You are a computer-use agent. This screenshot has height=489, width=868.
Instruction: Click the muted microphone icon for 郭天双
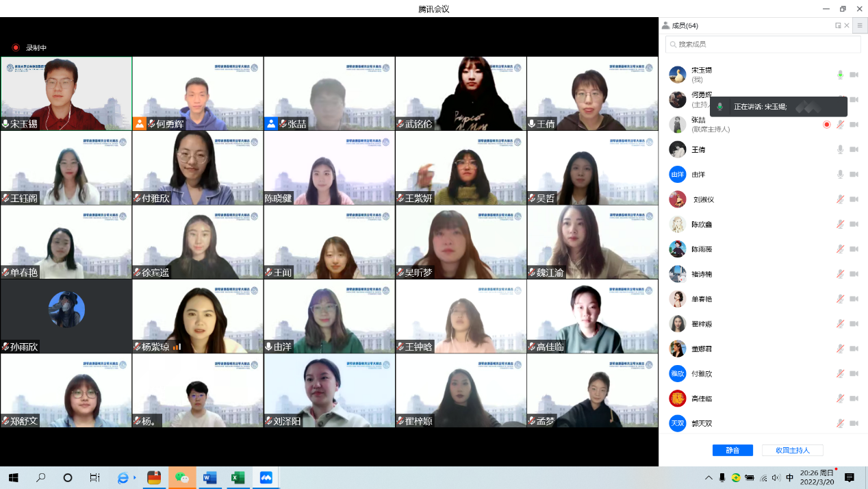(x=840, y=423)
